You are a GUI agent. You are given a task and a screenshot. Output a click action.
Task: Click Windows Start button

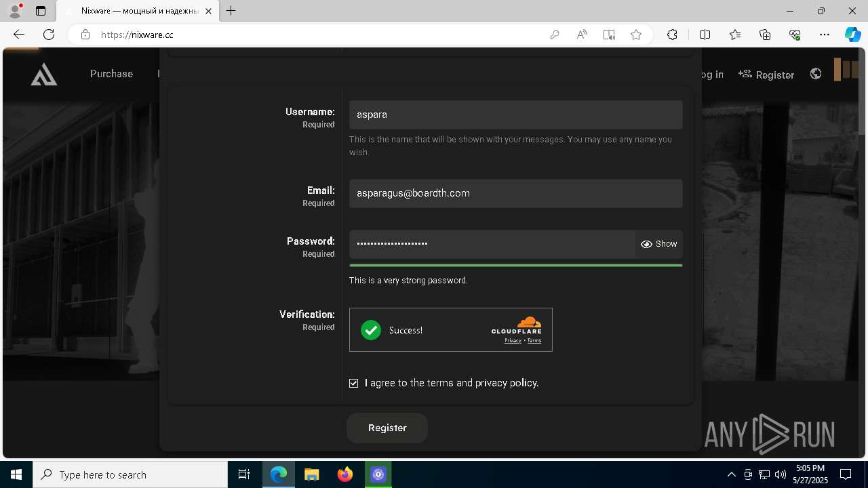(x=16, y=474)
